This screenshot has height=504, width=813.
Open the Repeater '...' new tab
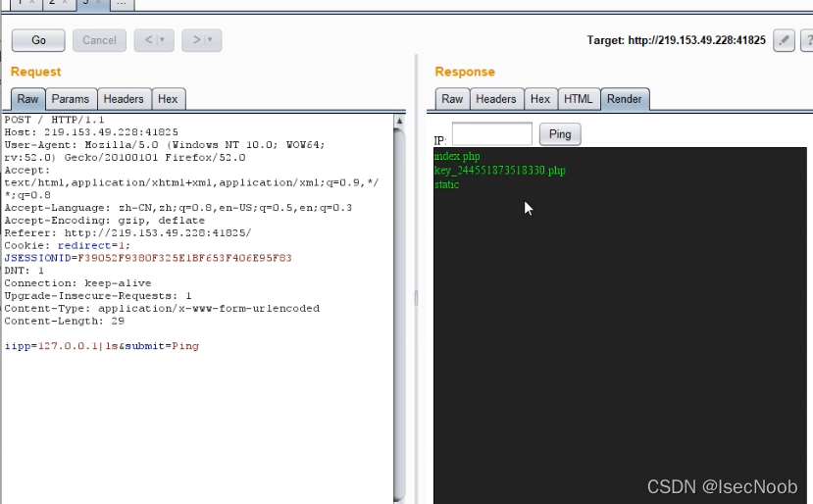point(122,4)
